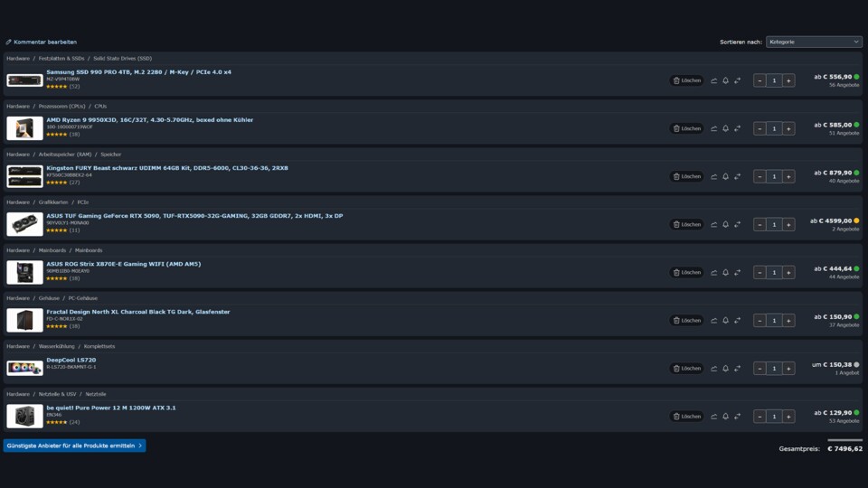Viewport: 868px width, 488px height.
Task: Open price history chart for Samsung SSD 990 PRO
Action: tap(714, 80)
